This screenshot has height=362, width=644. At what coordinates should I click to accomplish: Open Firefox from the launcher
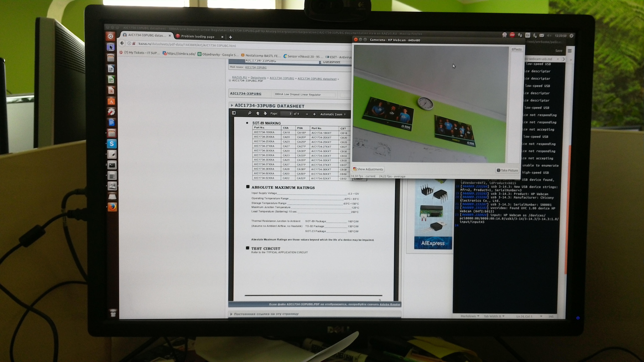112,207
